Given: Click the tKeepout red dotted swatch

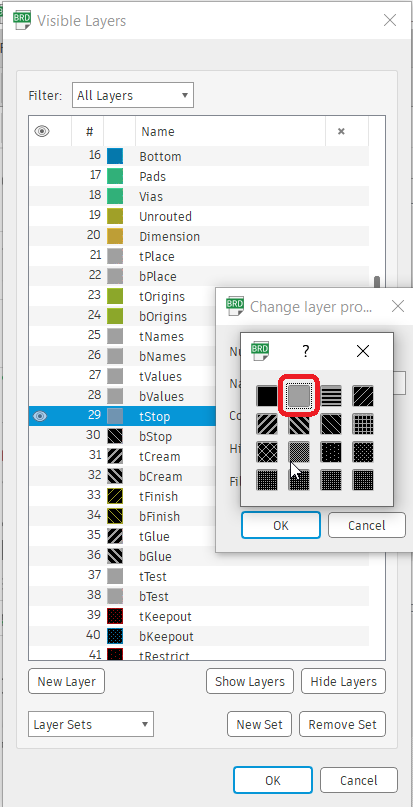Looking at the screenshot, I should [115, 617].
